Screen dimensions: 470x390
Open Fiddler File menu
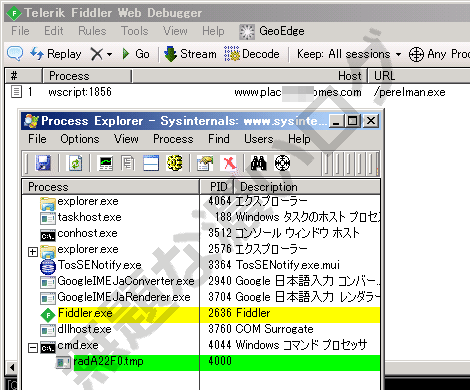pos(20,31)
